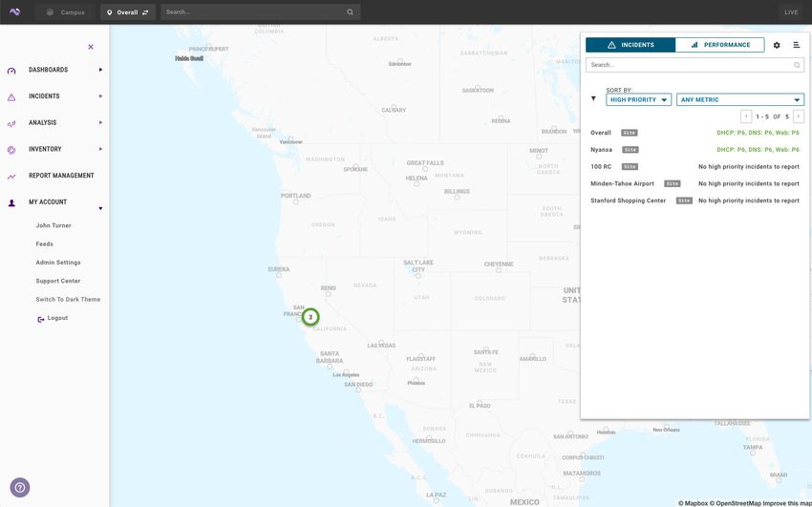Select the Nyansa site row
This screenshot has height=507, width=812.
pos(694,150)
